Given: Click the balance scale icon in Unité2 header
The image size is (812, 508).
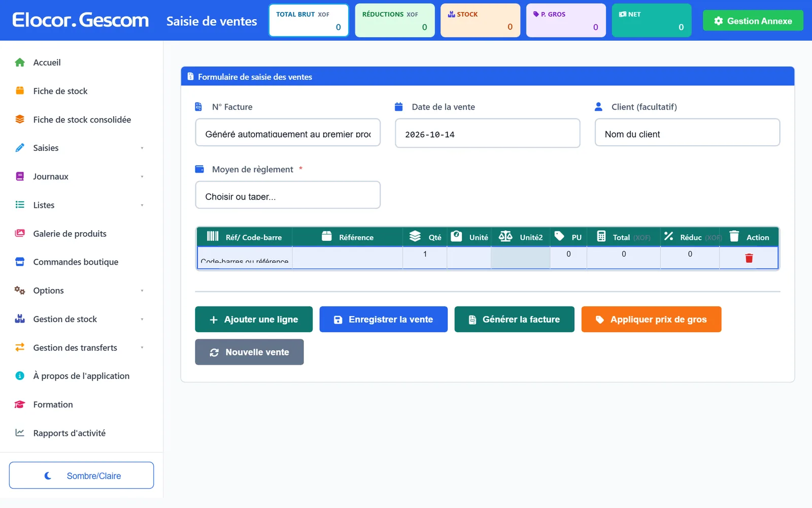Looking at the screenshot, I should (x=505, y=236).
